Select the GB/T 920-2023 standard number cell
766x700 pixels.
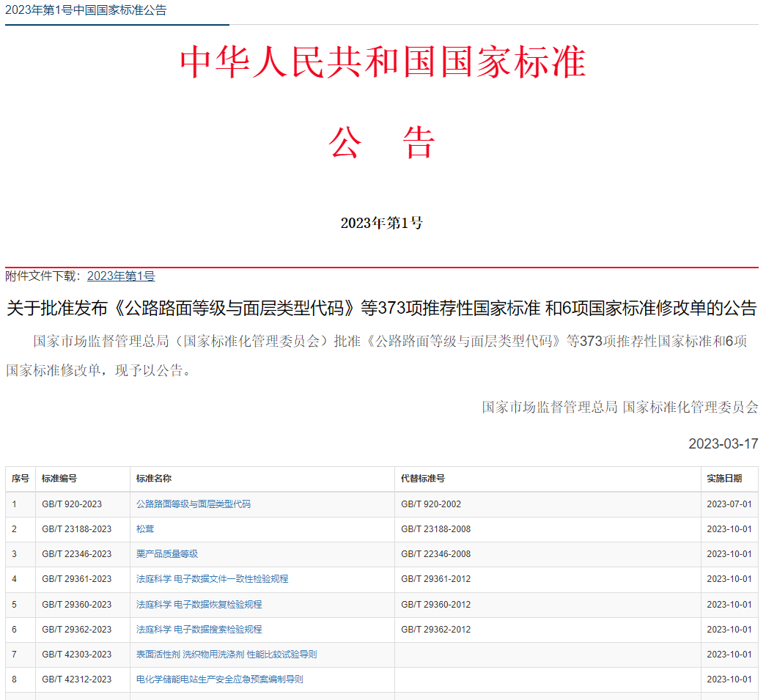pos(72,504)
